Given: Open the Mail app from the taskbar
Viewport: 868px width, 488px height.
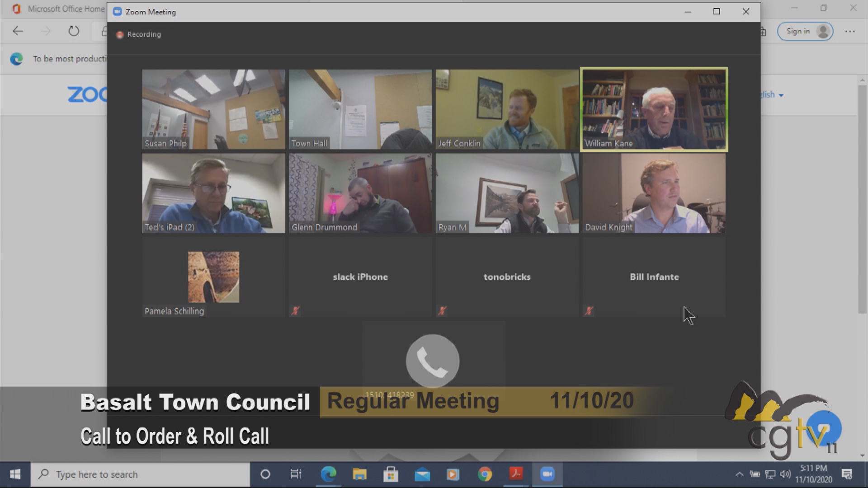Looking at the screenshot, I should pos(422,474).
